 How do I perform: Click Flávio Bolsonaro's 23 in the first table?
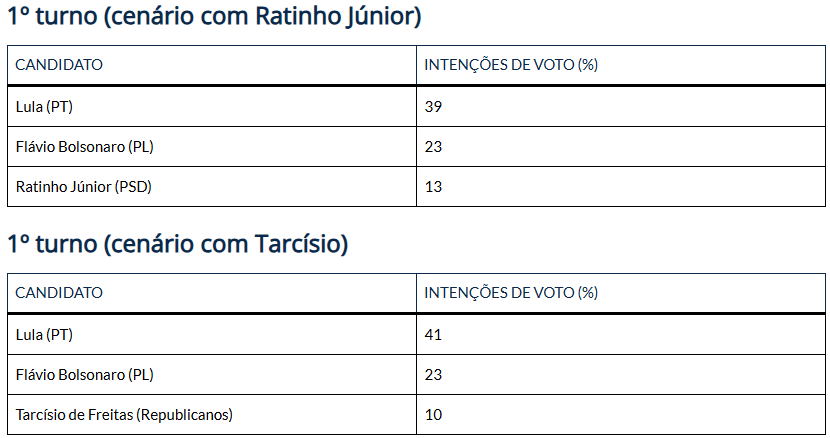433,146
